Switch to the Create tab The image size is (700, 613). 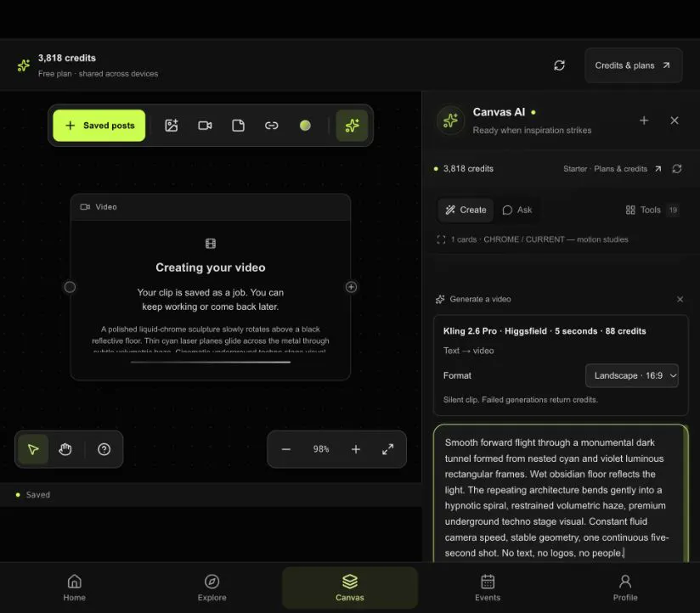pos(466,210)
